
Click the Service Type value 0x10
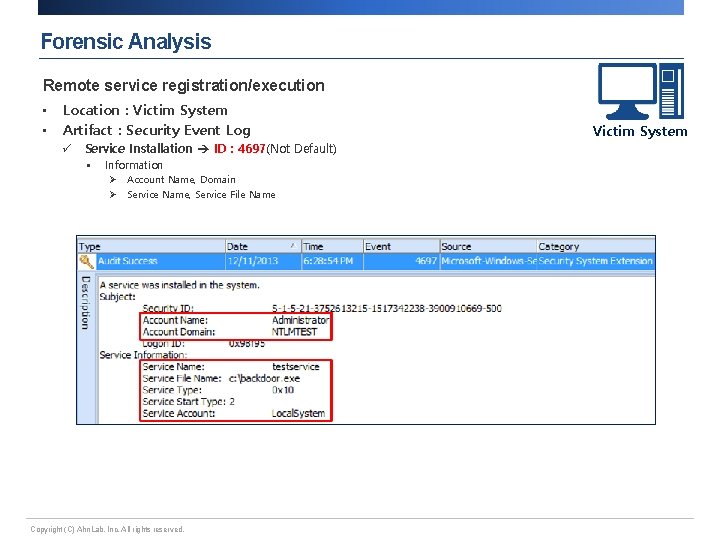[283, 390]
